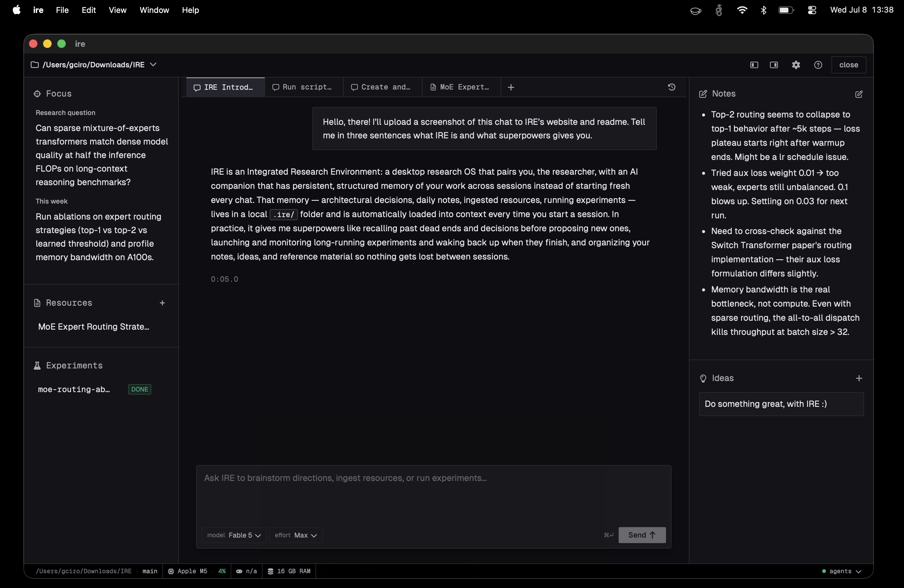Open the effort Max dropdown
Screen dimensions: 904x588
click(295, 535)
